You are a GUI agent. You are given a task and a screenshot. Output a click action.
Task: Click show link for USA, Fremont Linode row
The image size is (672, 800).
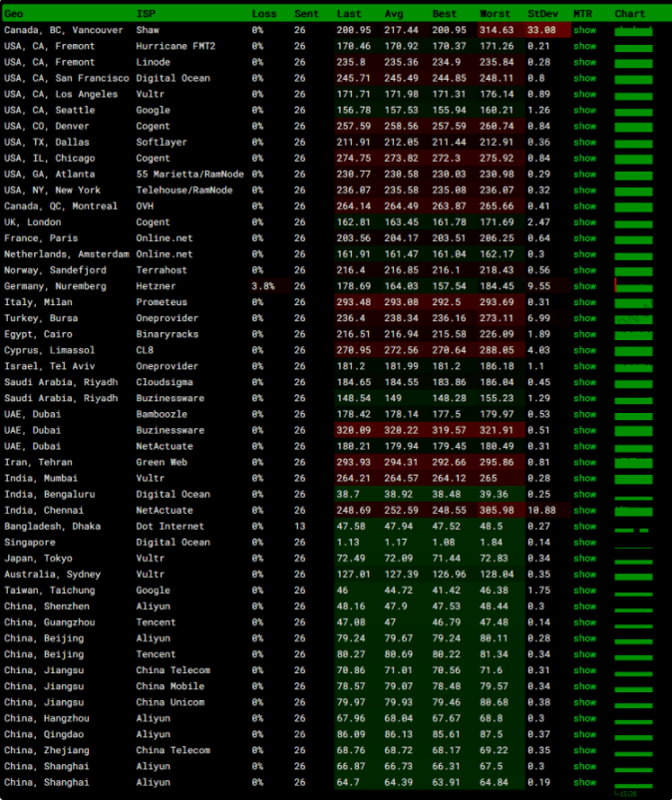click(x=584, y=62)
